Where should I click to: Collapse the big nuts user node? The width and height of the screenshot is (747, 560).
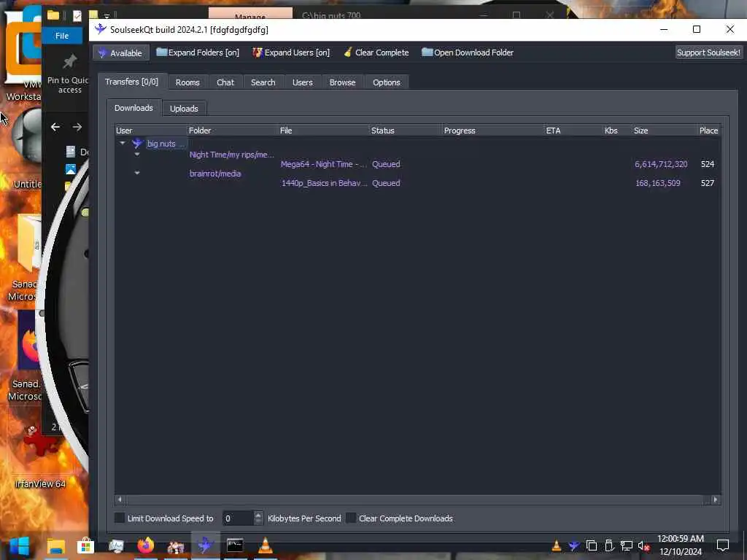pos(123,143)
